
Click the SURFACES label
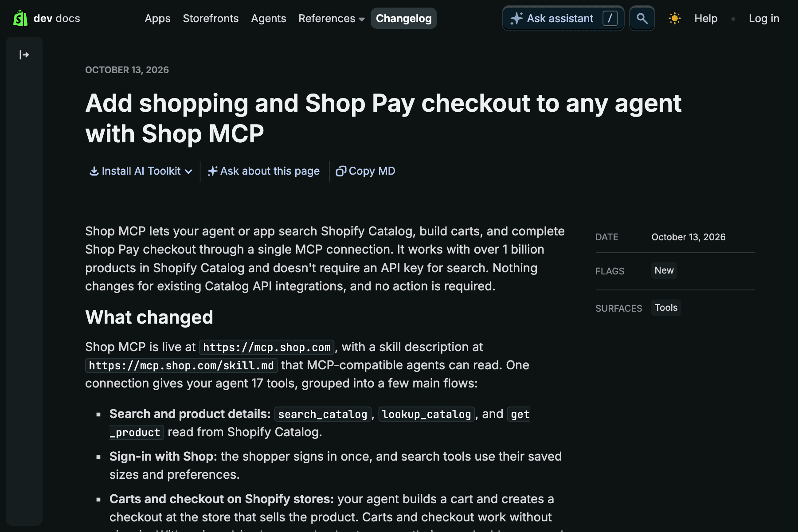tap(618, 308)
